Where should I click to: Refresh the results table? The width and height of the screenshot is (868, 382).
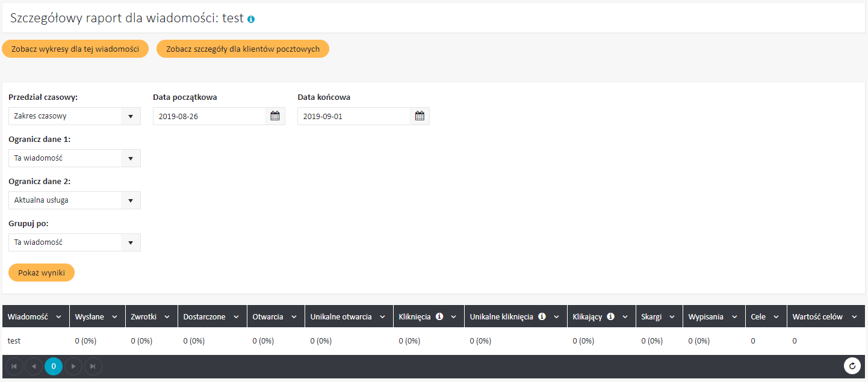pyautogui.click(x=852, y=366)
